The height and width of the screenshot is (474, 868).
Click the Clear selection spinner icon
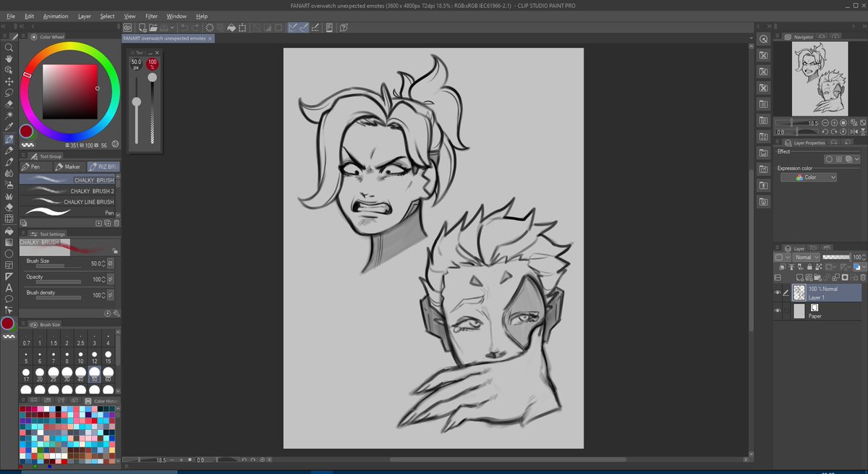click(209, 28)
